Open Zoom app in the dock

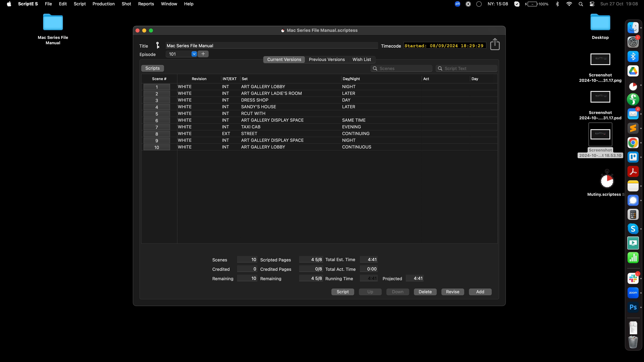point(633,293)
